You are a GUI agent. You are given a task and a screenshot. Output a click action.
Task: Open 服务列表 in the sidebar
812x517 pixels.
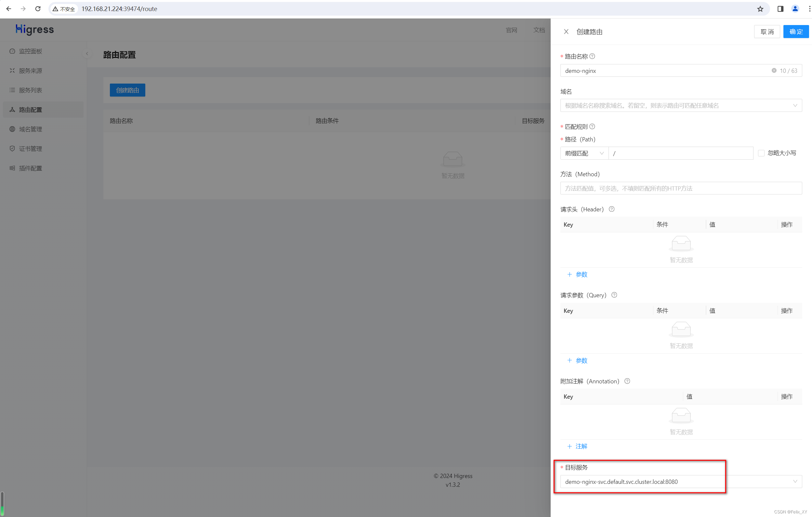(44, 90)
